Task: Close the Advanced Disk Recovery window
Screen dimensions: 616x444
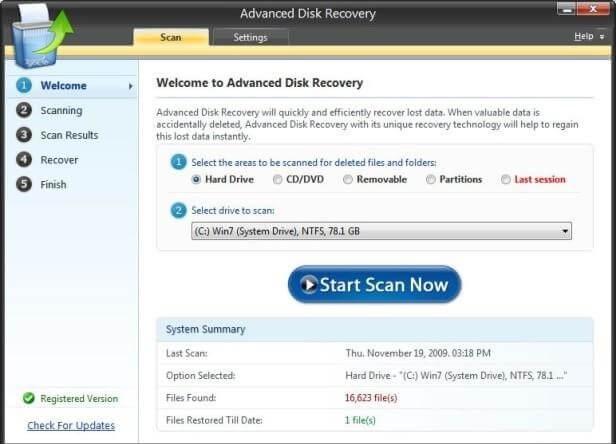Action: click(x=593, y=9)
